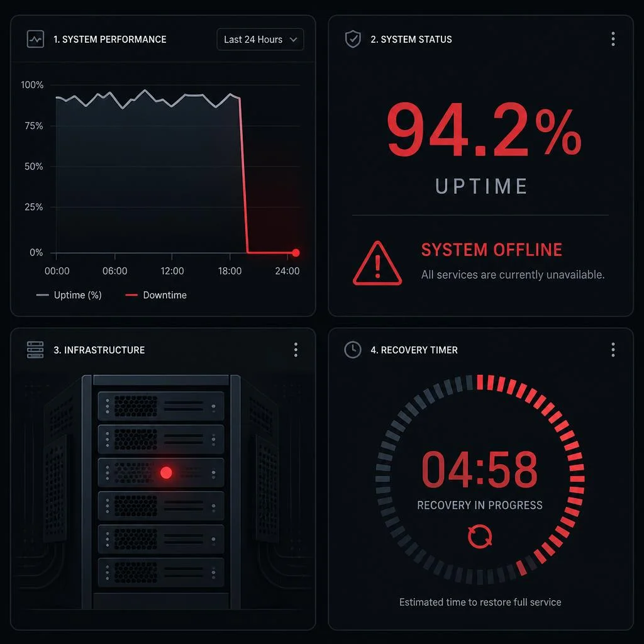Click the 18:00 axis label
This screenshot has width=644, height=644.
230,271
